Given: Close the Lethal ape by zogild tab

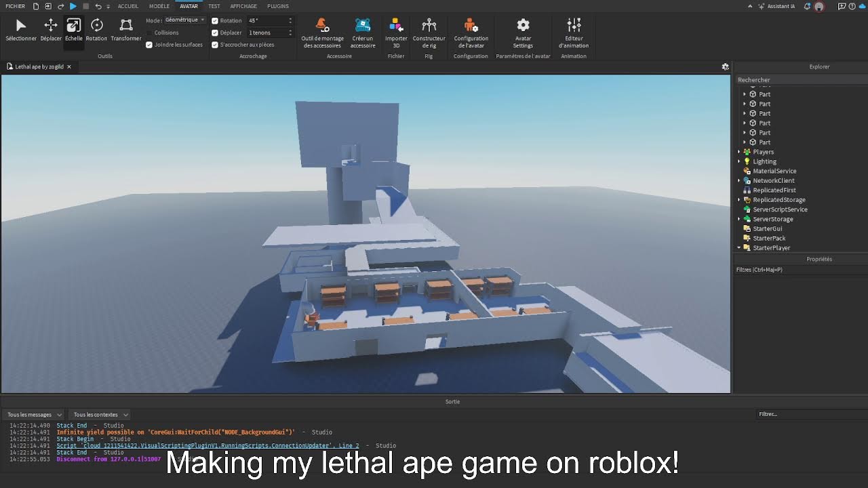Looking at the screenshot, I should coord(69,66).
